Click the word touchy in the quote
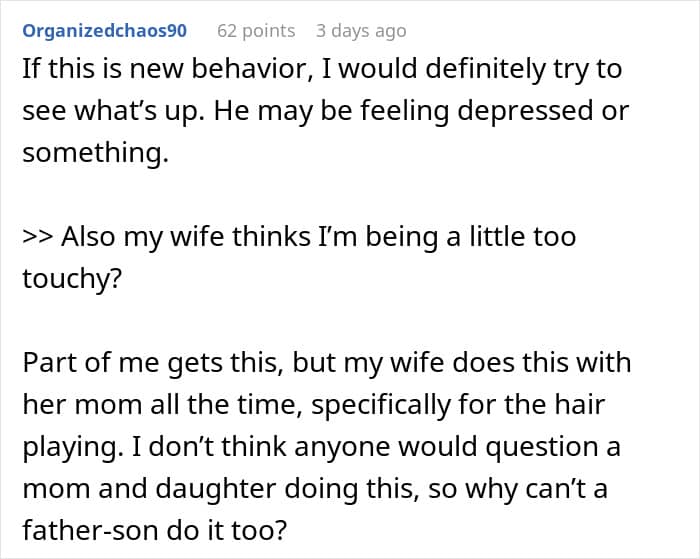The width and height of the screenshot is (700, 559). coord(71,279)
